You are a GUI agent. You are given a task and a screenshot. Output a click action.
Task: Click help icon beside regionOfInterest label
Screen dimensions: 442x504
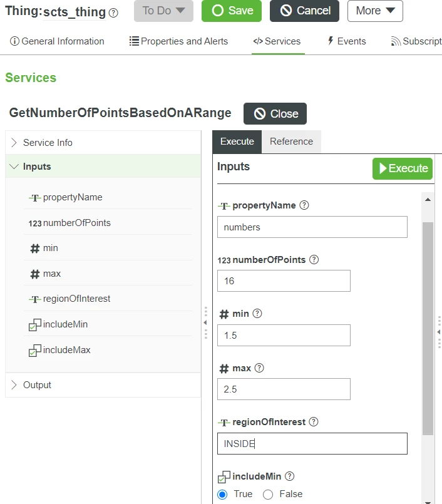pos(314,422)
